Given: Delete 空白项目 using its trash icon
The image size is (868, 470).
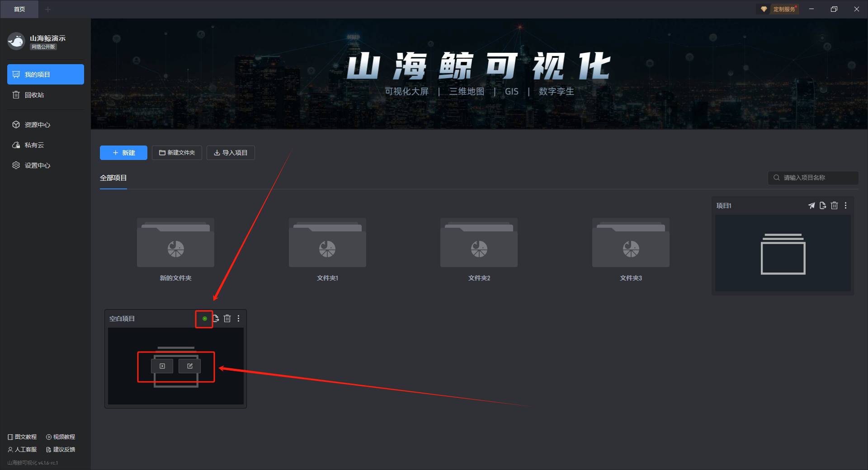Looking at the screenshot, I should click(227, 319).
